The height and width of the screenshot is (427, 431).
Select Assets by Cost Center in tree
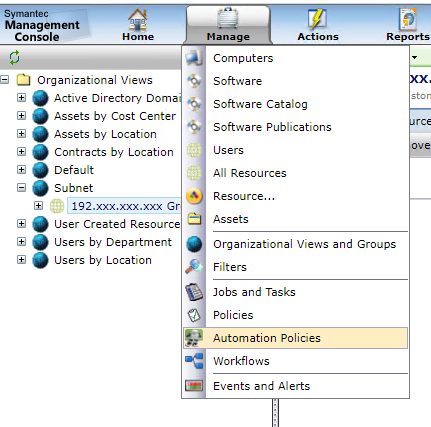tap(115, 116)
